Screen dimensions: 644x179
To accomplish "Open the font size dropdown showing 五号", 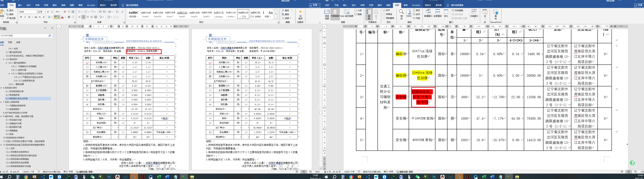I will pyautogui.click(x=45, y=12).
